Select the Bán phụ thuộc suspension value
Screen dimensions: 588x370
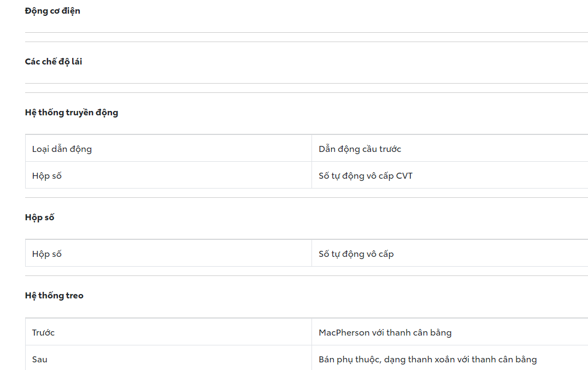[x=427, y=360]
